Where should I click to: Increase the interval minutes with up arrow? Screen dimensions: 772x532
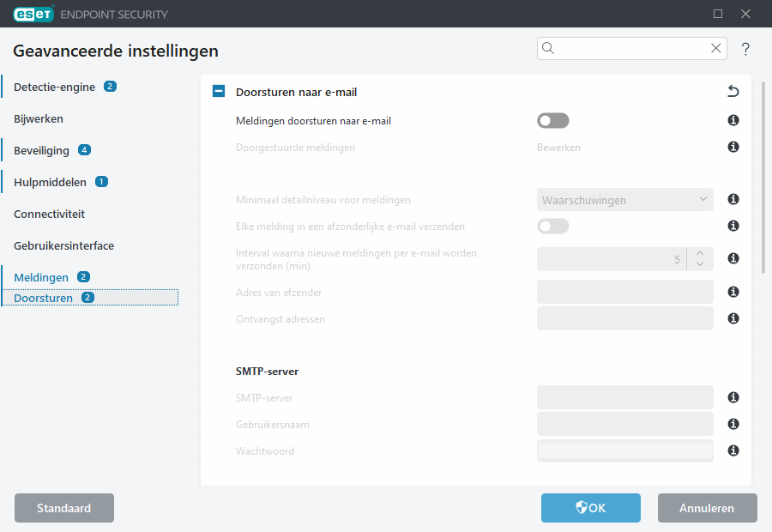(x=700, y=253)
